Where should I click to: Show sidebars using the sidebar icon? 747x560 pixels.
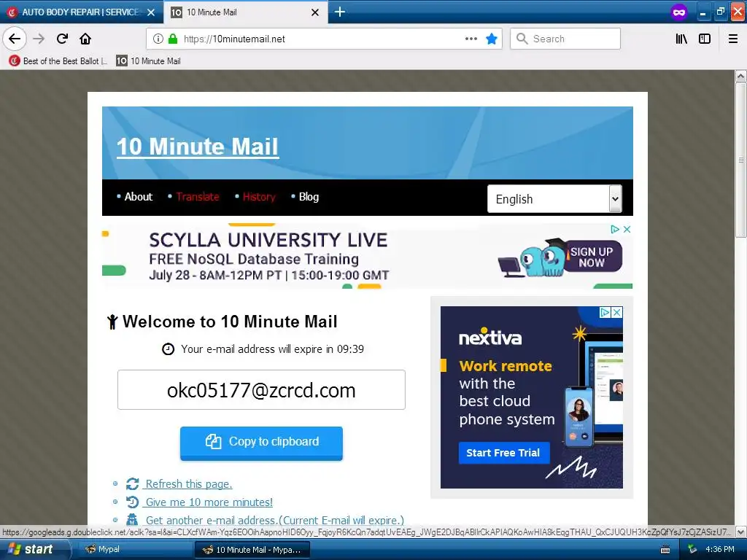click(x=705, y=39)
